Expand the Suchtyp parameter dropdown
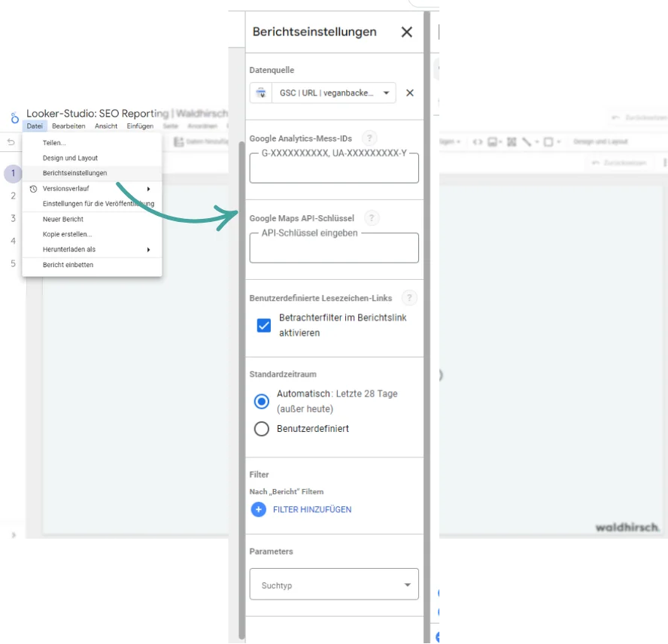 pos(407,585)
